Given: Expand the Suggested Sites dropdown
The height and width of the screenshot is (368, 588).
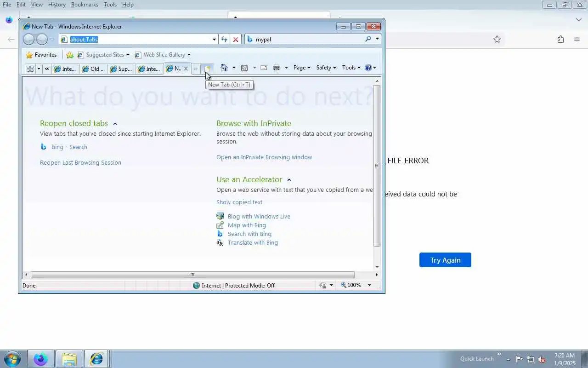Looking at the screenshot, I should click(128, 55).
